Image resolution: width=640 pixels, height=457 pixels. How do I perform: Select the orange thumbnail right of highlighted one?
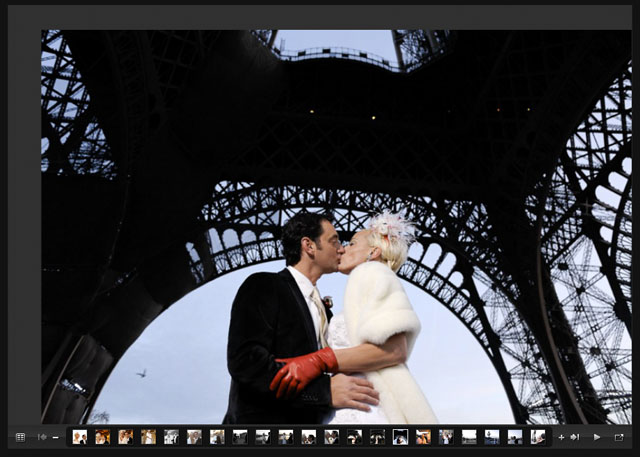coord(423,437)
